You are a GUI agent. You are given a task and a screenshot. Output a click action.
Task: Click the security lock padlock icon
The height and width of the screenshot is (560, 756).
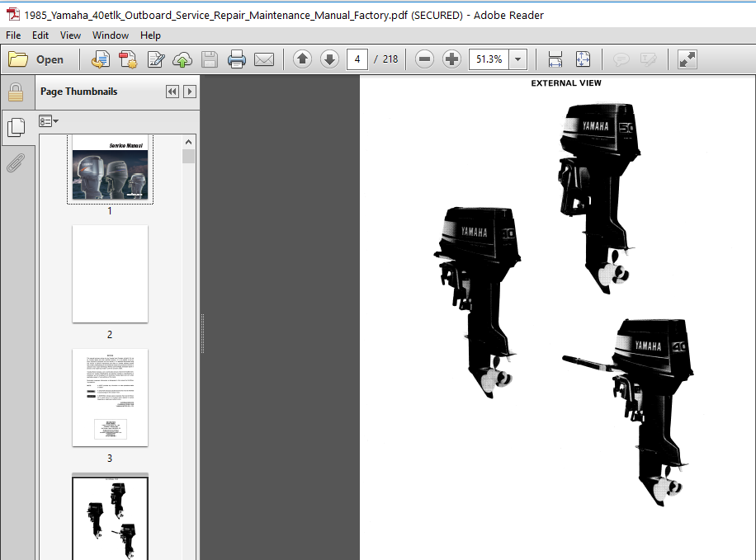tap(16, 92)
